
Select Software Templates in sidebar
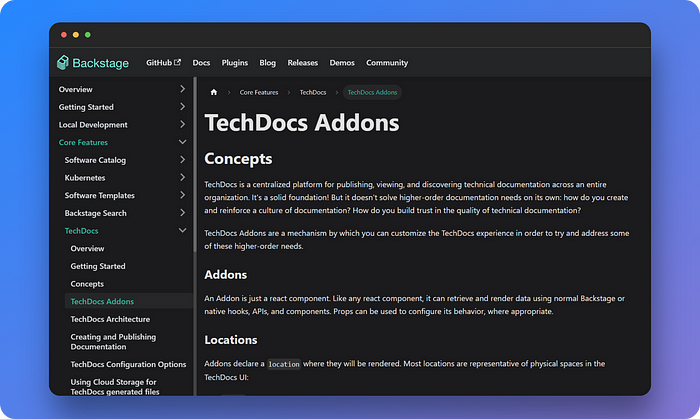pos(100,195)
